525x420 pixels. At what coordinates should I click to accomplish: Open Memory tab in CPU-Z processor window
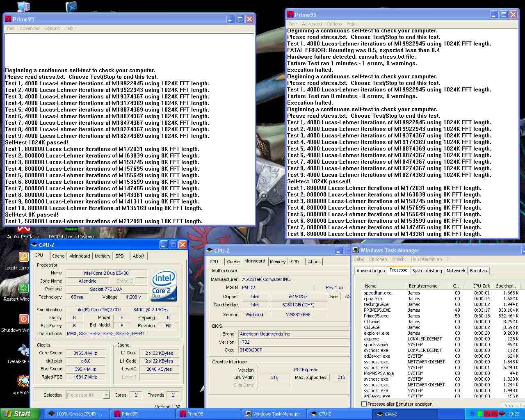pos(103,256)
